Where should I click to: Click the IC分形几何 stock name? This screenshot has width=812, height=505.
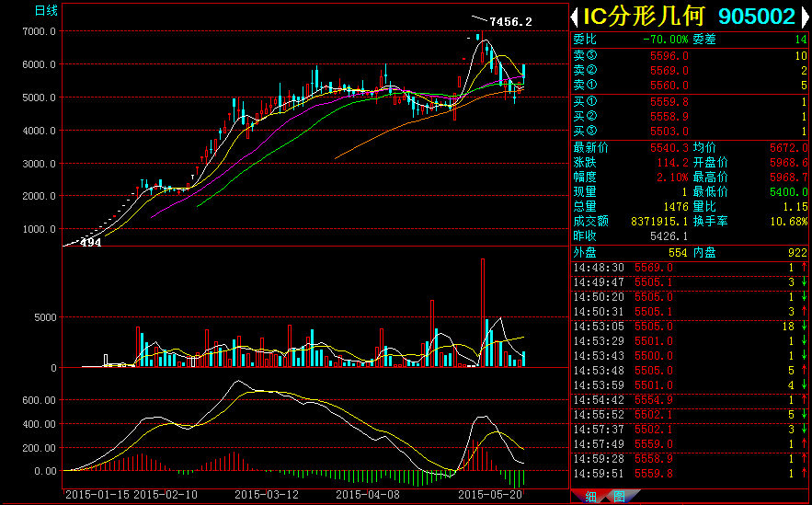pyautogui.click(x=643, y=17)
